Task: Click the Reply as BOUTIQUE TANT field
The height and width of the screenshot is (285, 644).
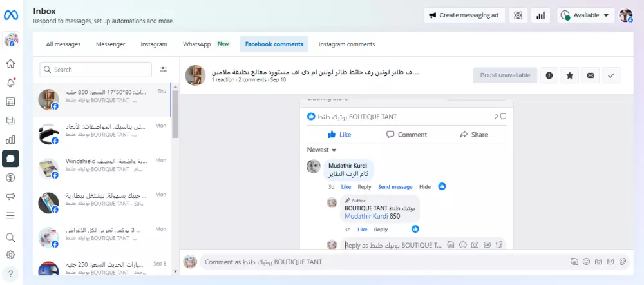Action: [x=423, y=245]
